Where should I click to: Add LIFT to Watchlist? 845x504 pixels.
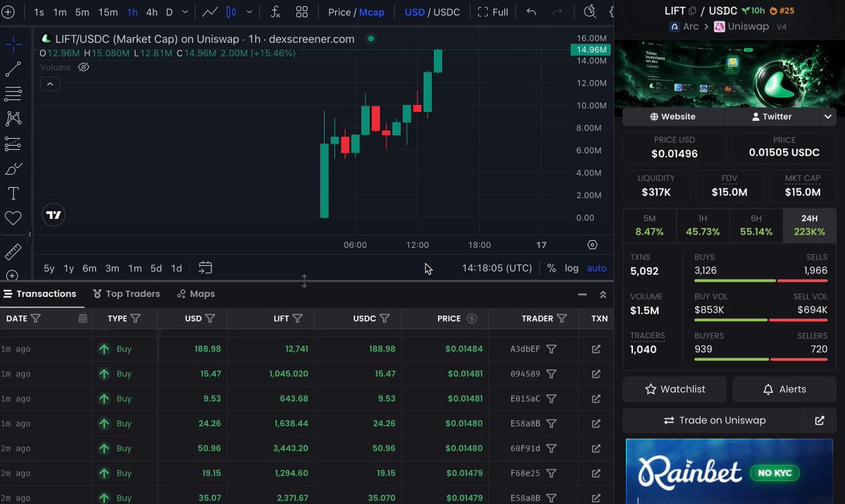[675, 389]
